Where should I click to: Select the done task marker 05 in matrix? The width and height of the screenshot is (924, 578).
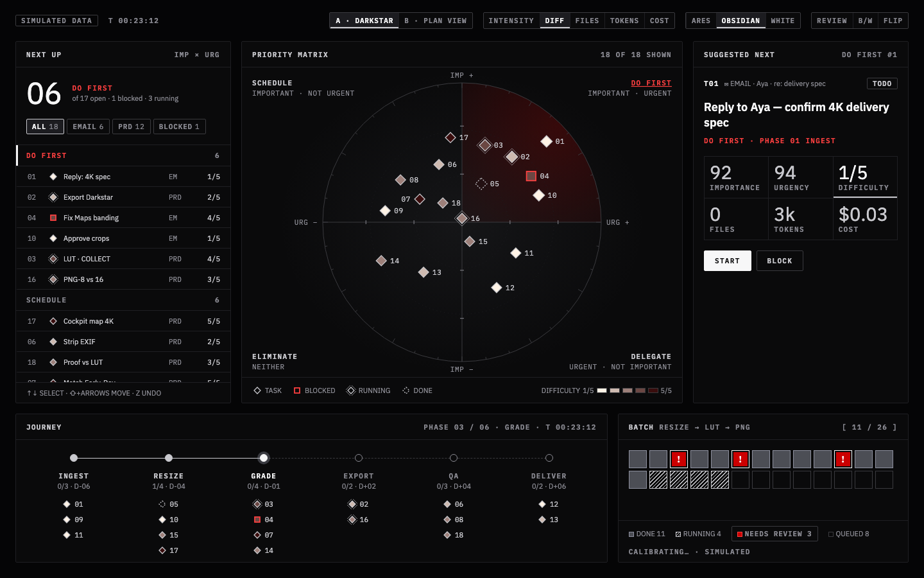click(x=481, y=184)
